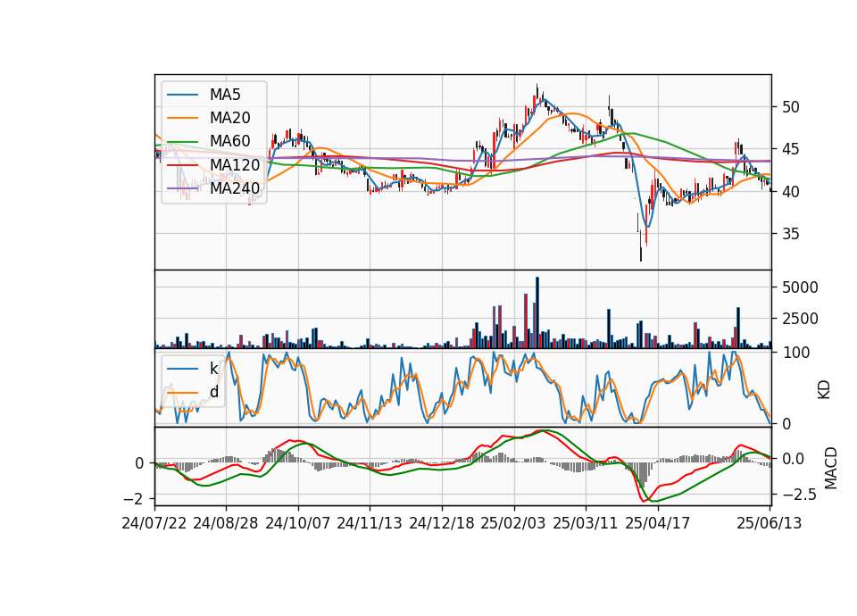The image size is (857, 616).
Task: Click the MA120 legend label
Action: 235,164
